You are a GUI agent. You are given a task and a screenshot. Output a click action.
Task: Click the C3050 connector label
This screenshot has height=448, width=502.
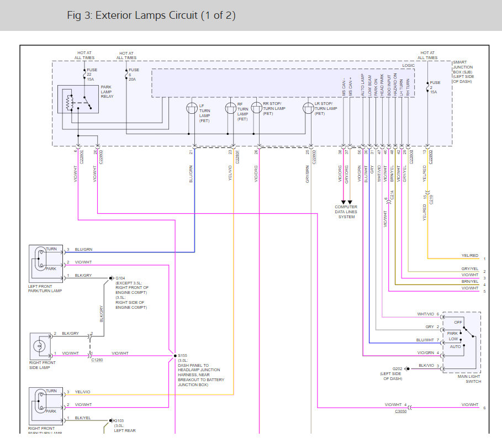[400, 411]
